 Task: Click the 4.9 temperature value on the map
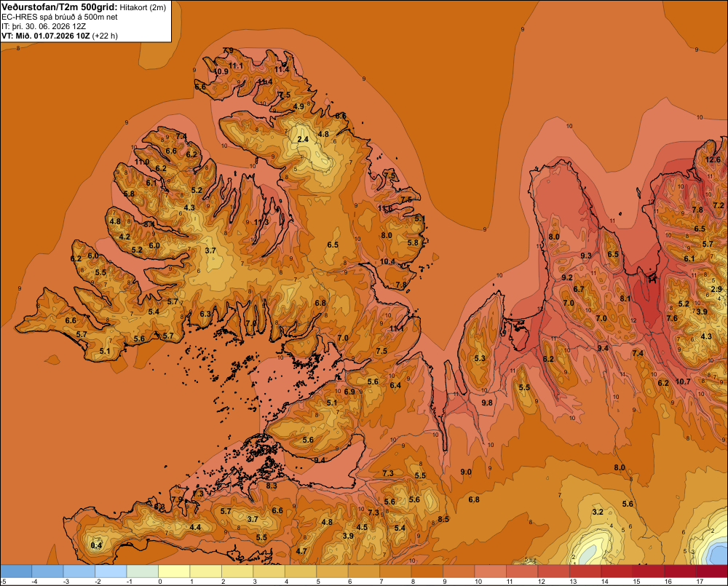[298, 106]
